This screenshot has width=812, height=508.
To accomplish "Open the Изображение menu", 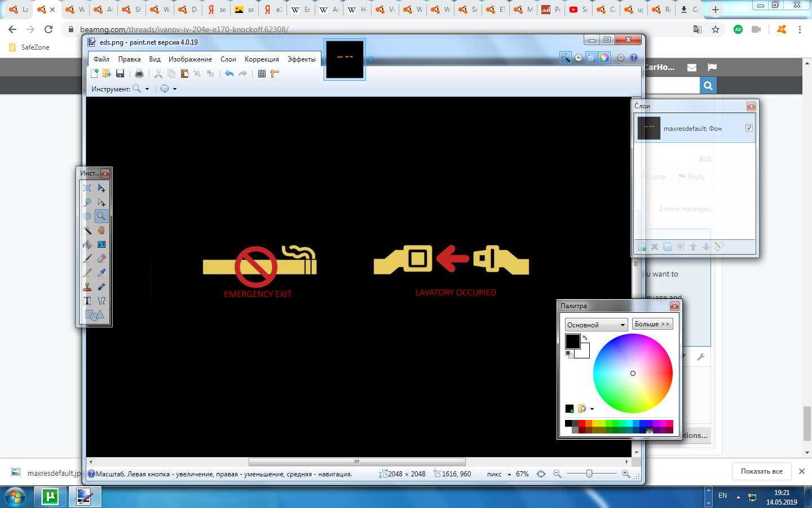I will [190, 59].
